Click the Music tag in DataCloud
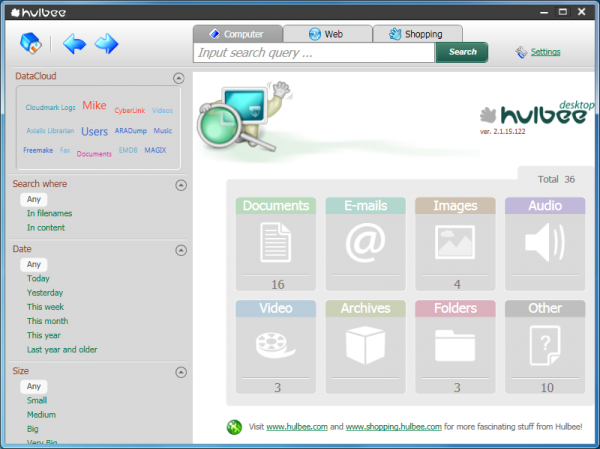 [x=163, y=131]
